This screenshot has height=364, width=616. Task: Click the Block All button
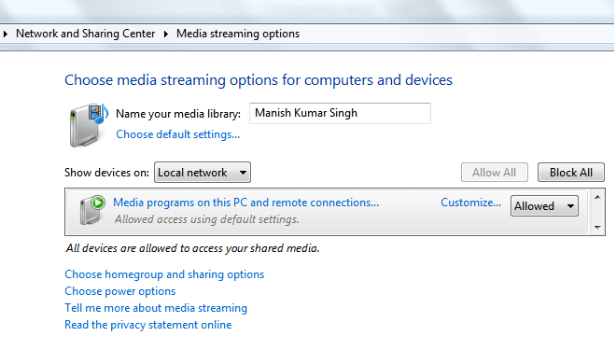tap(571, 173)
